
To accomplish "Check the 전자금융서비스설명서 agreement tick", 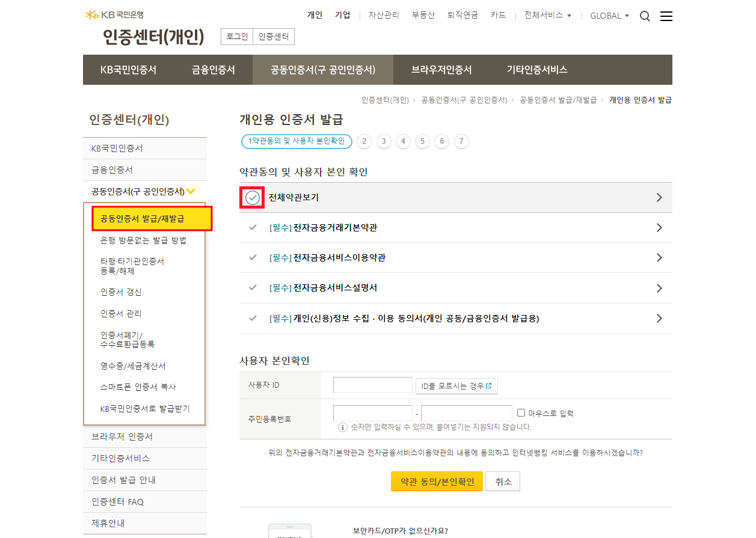I will coord(253,288).
